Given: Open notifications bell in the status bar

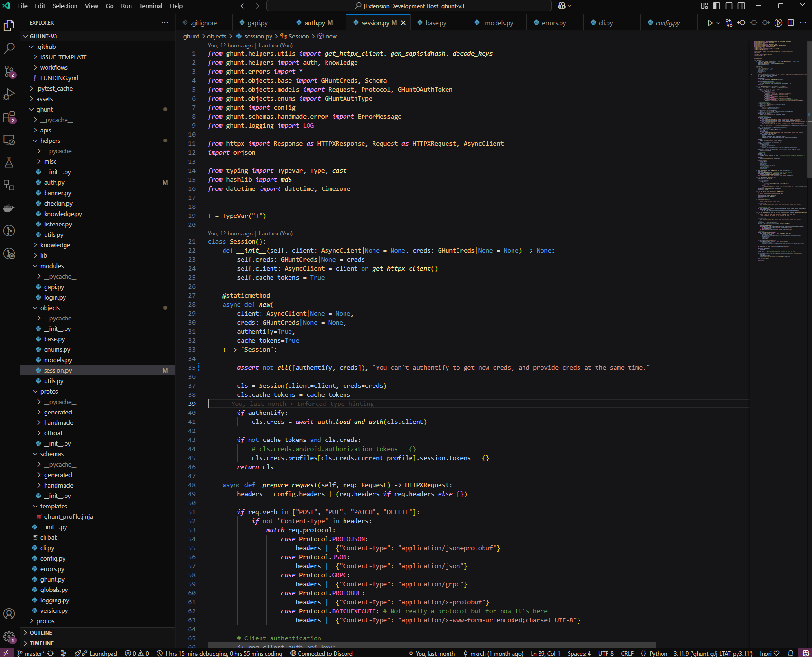Looking at the screenshot, I should pos(791,653).
